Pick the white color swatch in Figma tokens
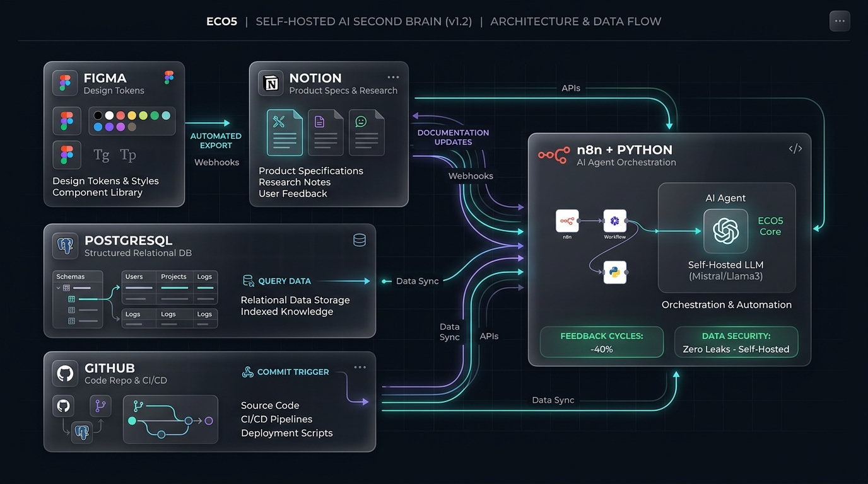 109,115
